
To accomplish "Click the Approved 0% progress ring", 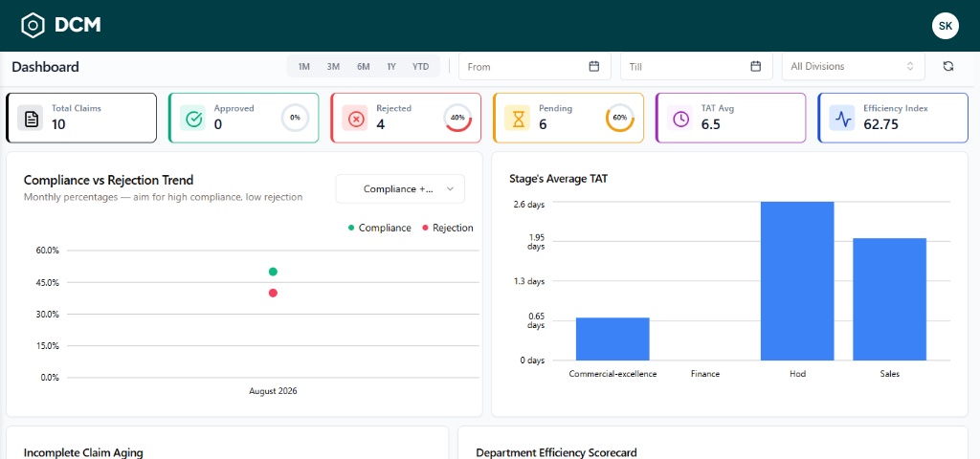I will point(295,118).
